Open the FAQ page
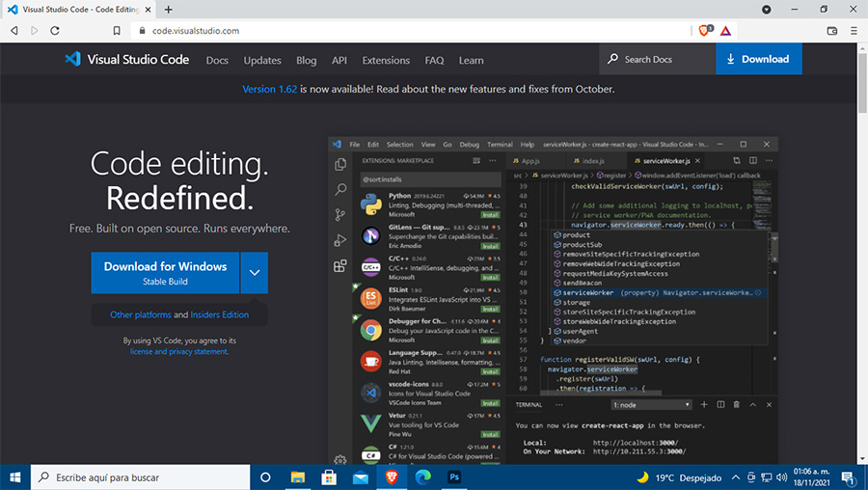Screen dimensions: 868x490 434,61
